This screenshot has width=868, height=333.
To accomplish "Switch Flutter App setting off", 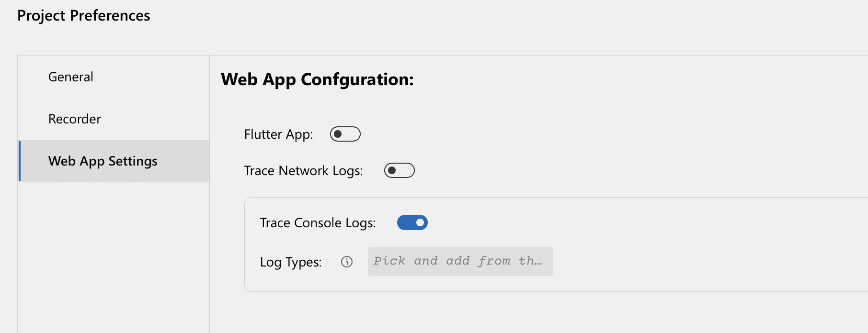I will click(345, 134).
